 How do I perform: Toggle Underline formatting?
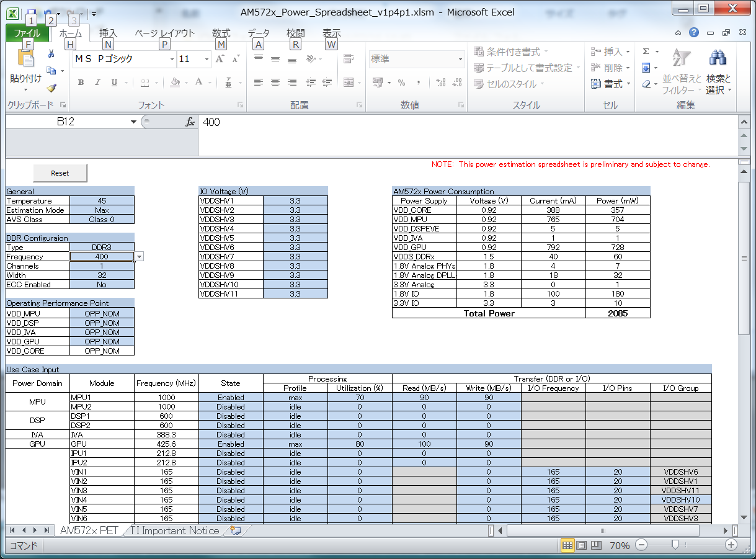[x=114, y=83]
